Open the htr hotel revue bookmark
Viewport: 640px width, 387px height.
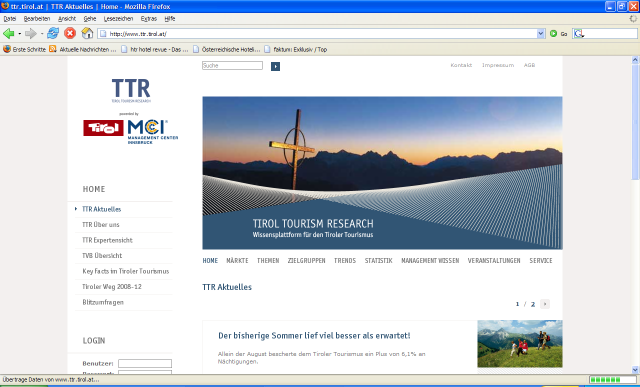[155, 49]
